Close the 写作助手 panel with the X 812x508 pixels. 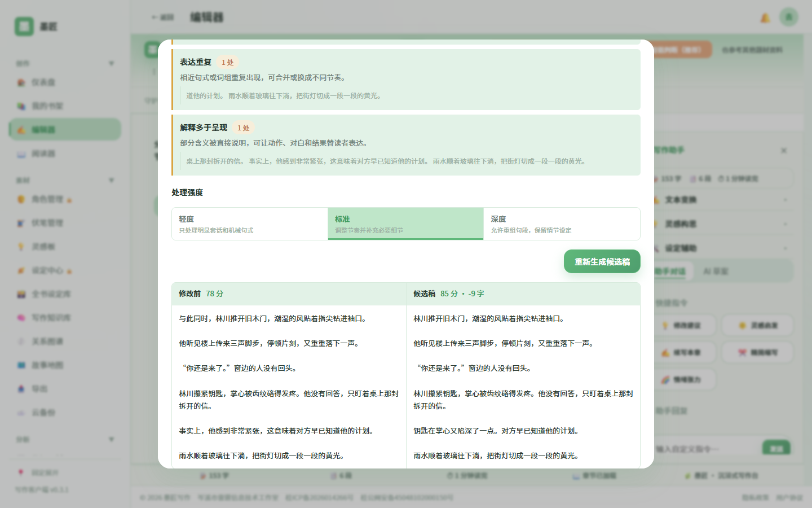click(784, 150)
